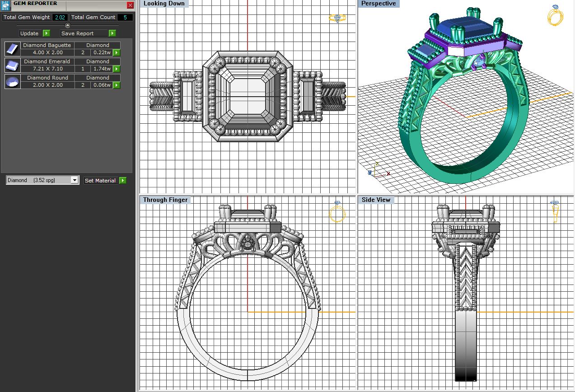Screen dimensions: 575x392
Task: Close the Gem Reporter panel
Action: coord(130,5)
